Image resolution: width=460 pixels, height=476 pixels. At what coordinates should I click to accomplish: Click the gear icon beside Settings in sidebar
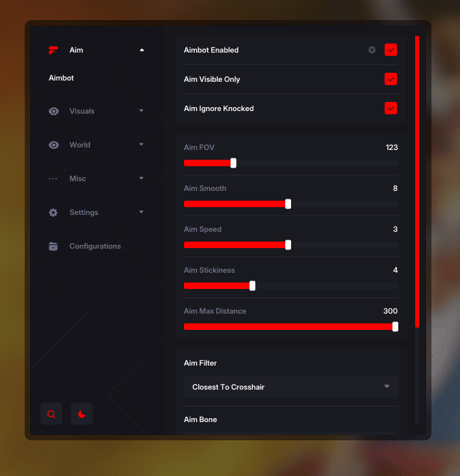coord(53,212)
